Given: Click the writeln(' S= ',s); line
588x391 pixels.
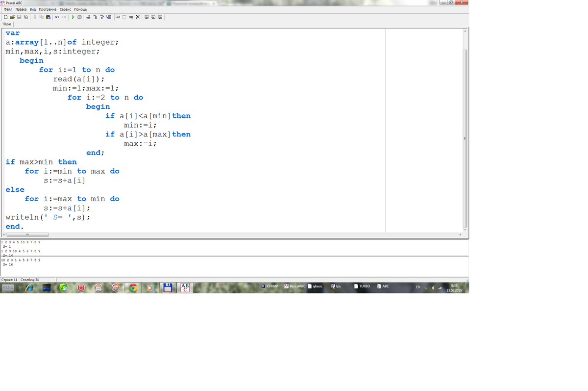Looking at the screenshot, I should (x=48, y=217).
